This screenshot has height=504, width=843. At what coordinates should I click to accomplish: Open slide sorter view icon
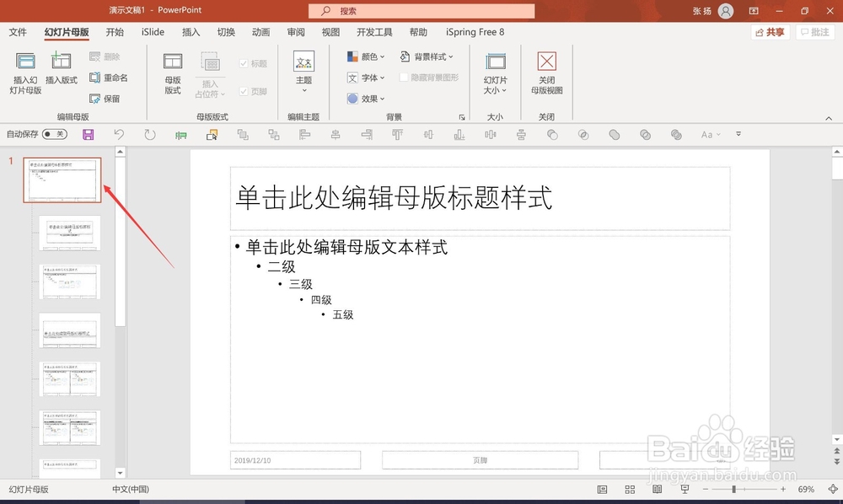(630, 489)
